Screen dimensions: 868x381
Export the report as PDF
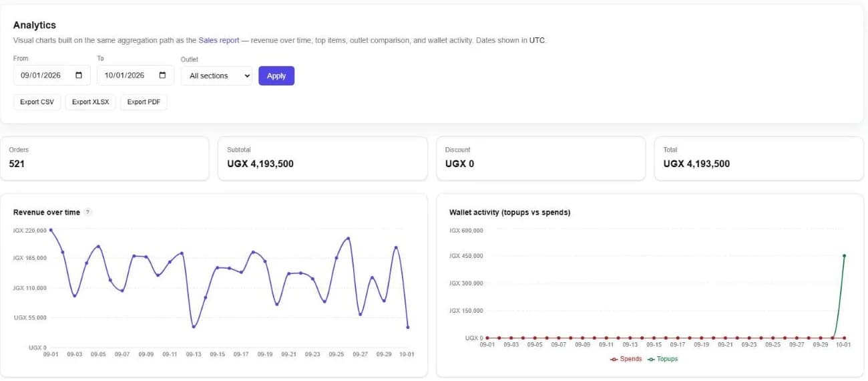(144, 102)
